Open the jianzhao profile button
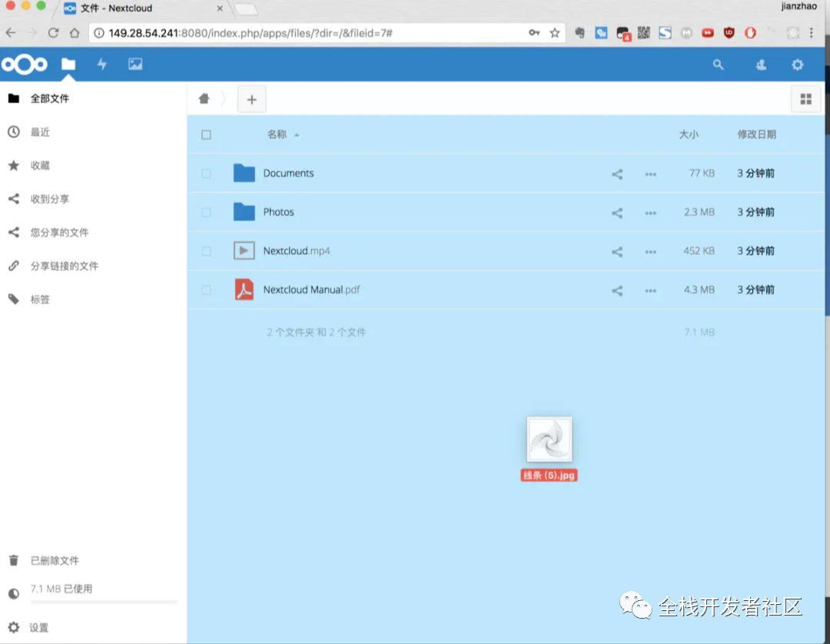 click(798, 6)
